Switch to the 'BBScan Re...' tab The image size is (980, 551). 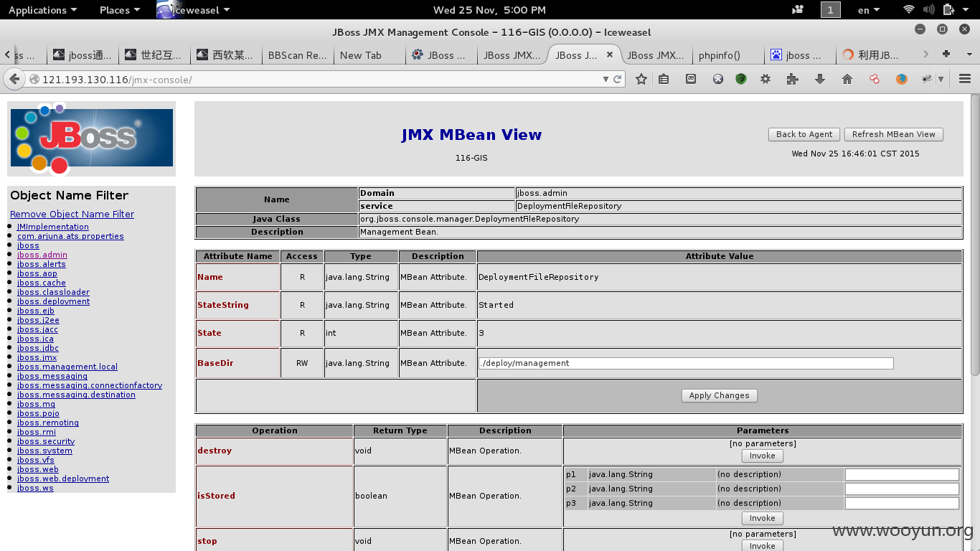click(x=297, y=55)
